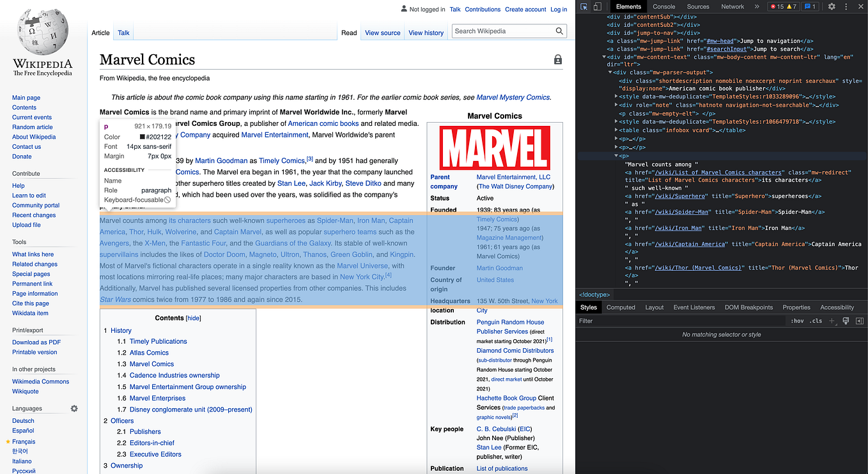Toggle the device toolbar emulation icon
868x474 pixels.
point(597,6)
